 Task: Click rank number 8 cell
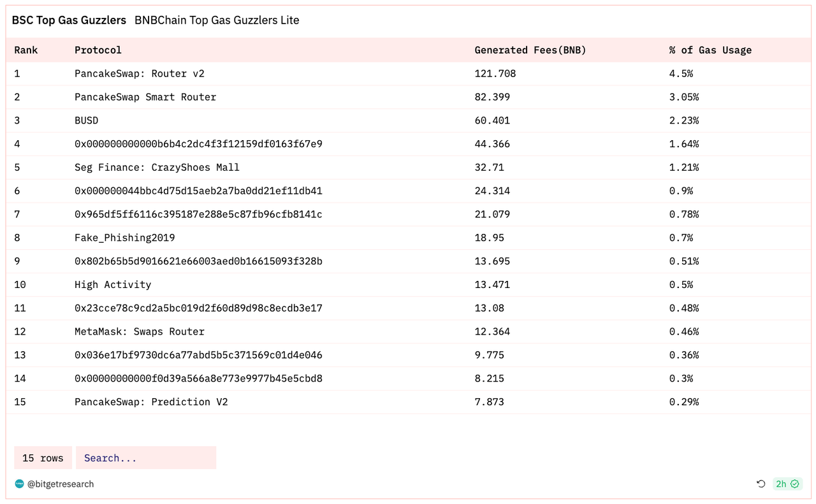point(17,238)
